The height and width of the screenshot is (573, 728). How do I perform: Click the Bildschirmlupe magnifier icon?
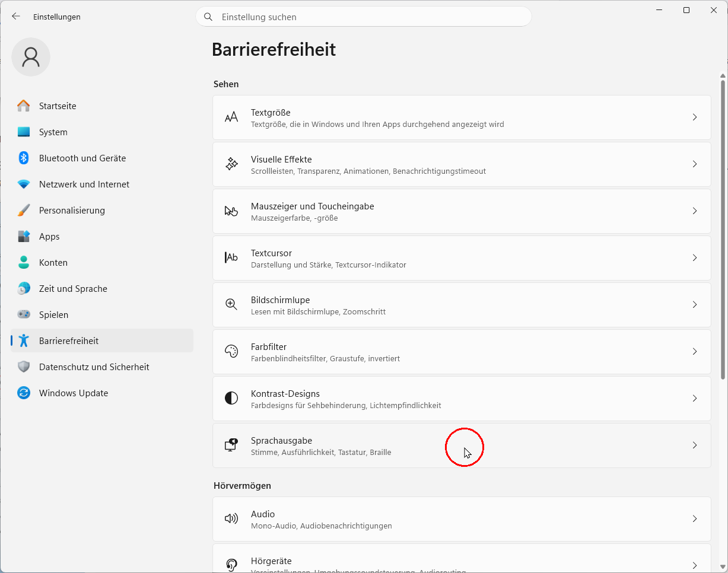coord(231,305)
